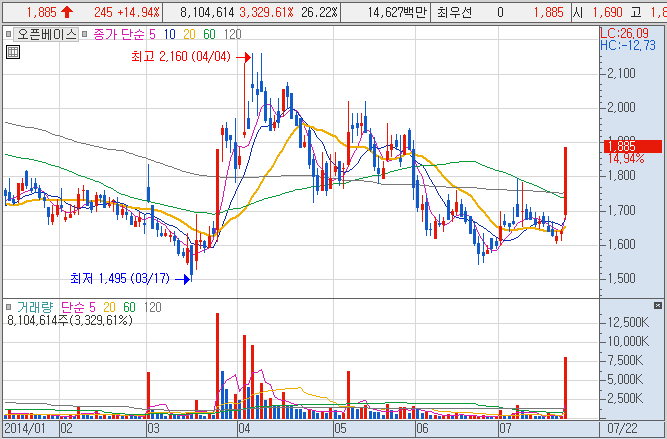Click the HC:-12.73 indicator
Screen dimensions: 667x439
click(x=628, y=45)
